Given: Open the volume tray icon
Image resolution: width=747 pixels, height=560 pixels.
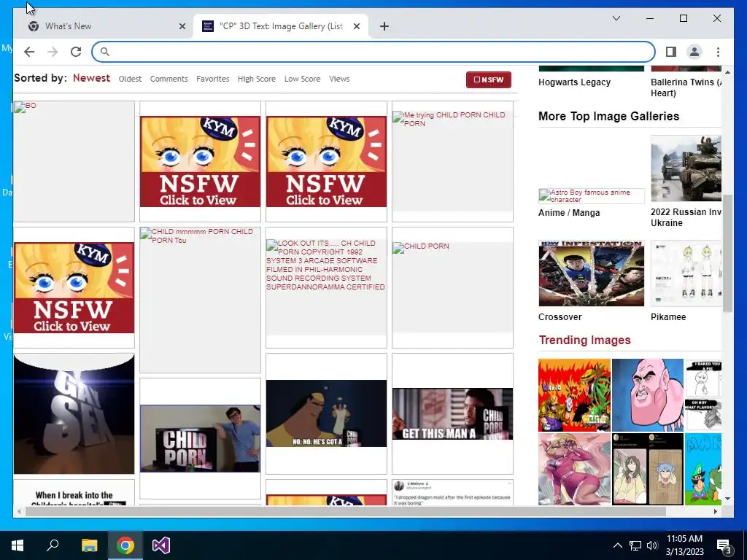Looking at the screenshot, I should coord(652,545).
